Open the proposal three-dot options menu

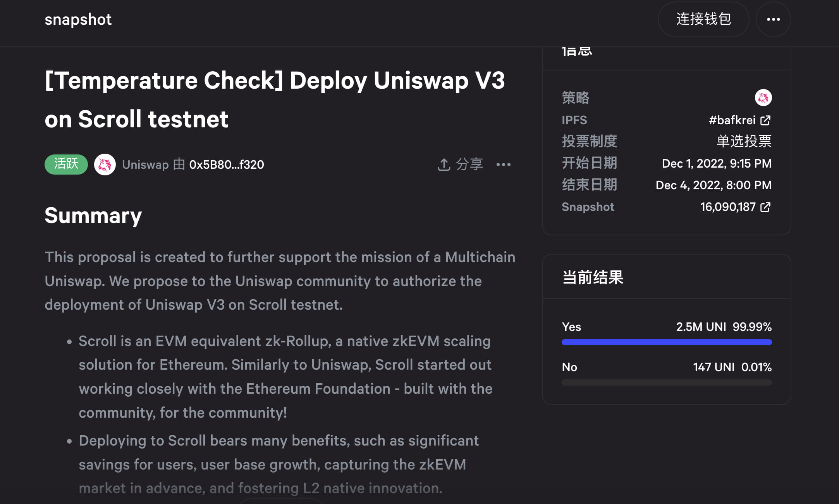coord(504,165)
